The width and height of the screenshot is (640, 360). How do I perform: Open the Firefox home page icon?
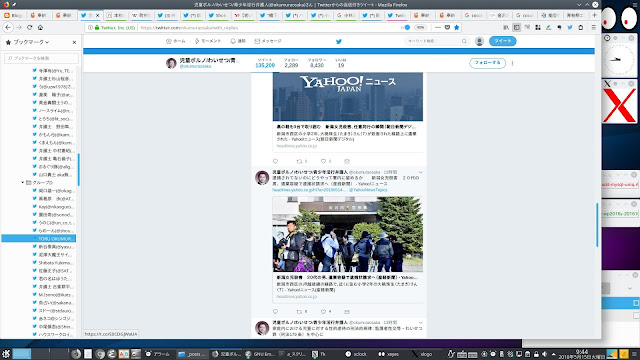tap(40, 27)
